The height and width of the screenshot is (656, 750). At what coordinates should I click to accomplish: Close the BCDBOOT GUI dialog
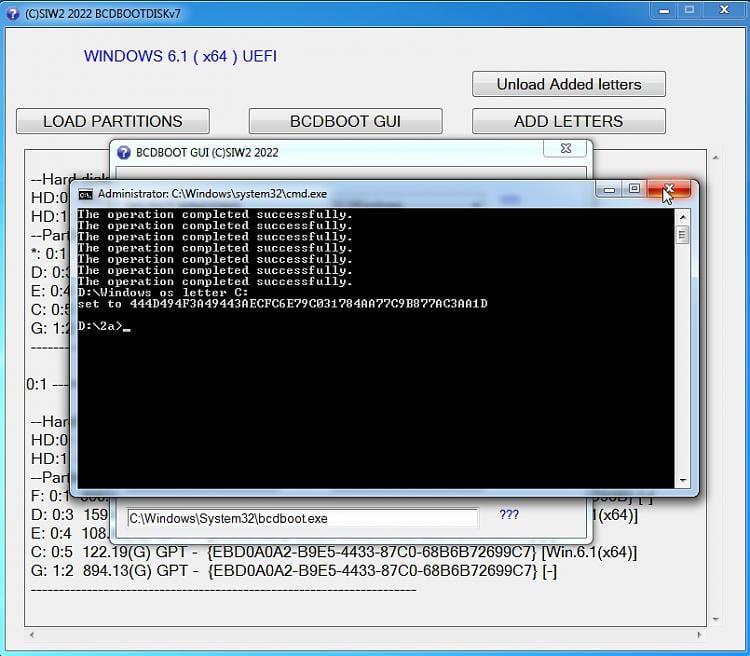coord(565,148)
